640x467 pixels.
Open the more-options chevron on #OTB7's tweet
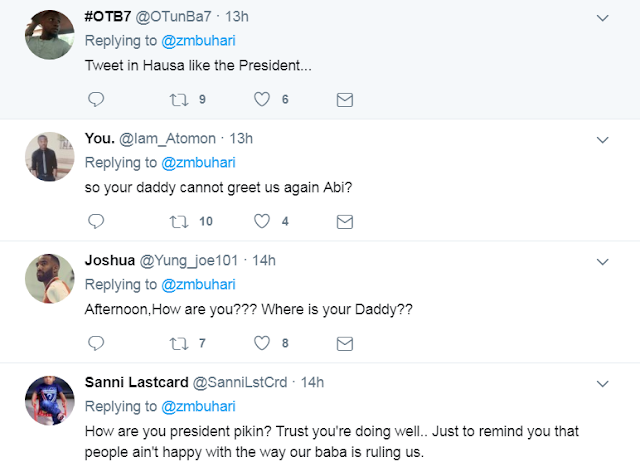(603, 19)
